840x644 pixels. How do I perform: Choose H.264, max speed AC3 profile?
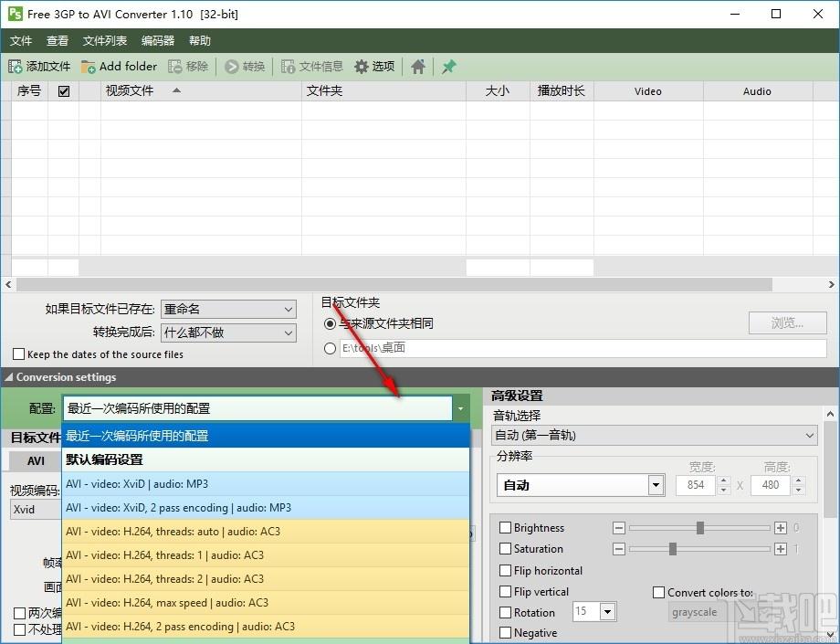(x=266, y=603)
